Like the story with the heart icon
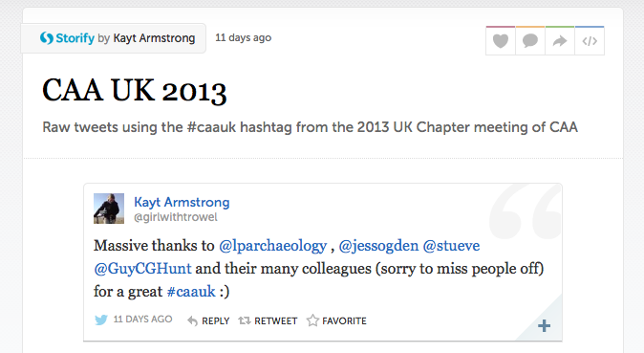The height and width of the screenshot is (353, 644). point(501,41)
